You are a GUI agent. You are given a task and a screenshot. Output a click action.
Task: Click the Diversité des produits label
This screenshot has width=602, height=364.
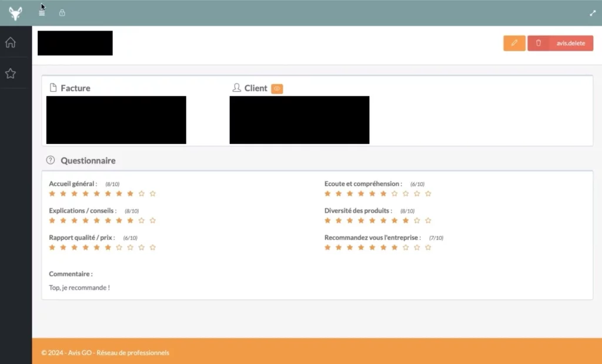point(358,211)
